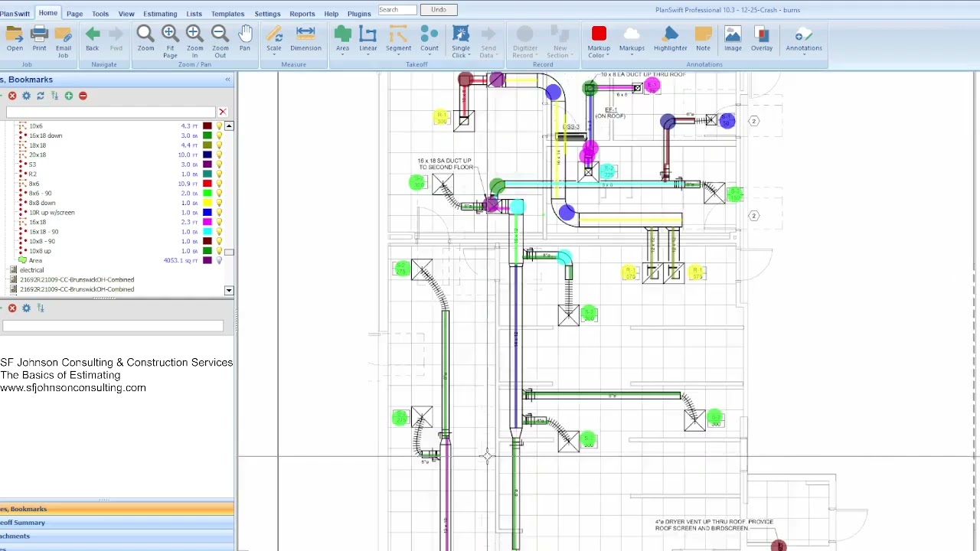Toggle visibility bulb for S3 item
The height and width of the screenshot is (551, 980).
pos(219,165)
